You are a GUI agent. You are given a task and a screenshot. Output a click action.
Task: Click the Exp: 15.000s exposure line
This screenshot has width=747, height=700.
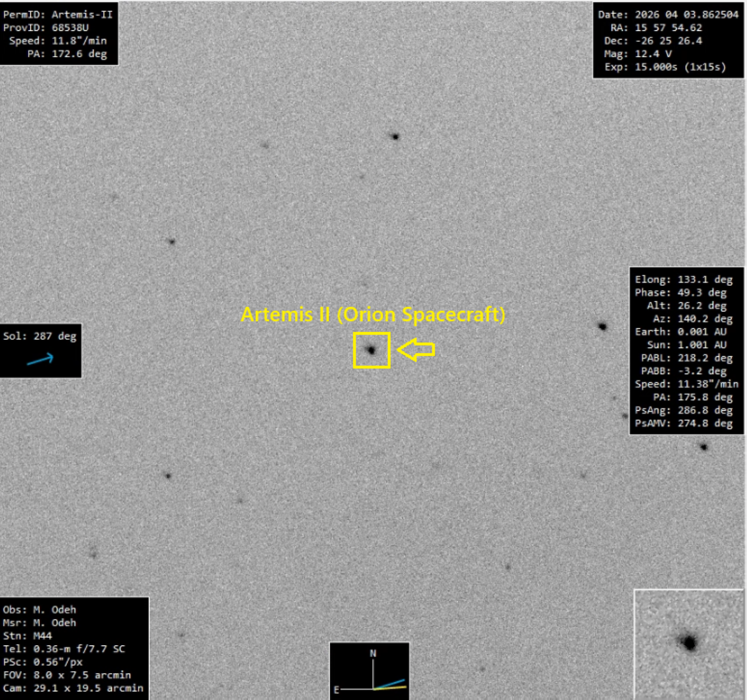click(665, 67)
